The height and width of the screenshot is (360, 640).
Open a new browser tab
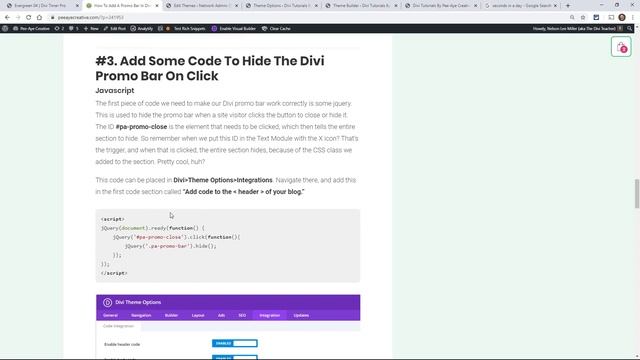point(568,6)
